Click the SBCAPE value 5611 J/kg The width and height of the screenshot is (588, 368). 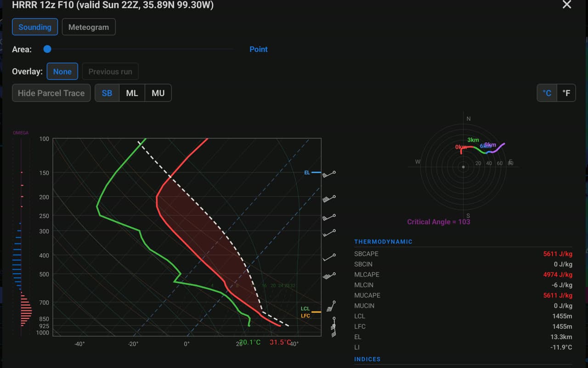coord(558,254)
